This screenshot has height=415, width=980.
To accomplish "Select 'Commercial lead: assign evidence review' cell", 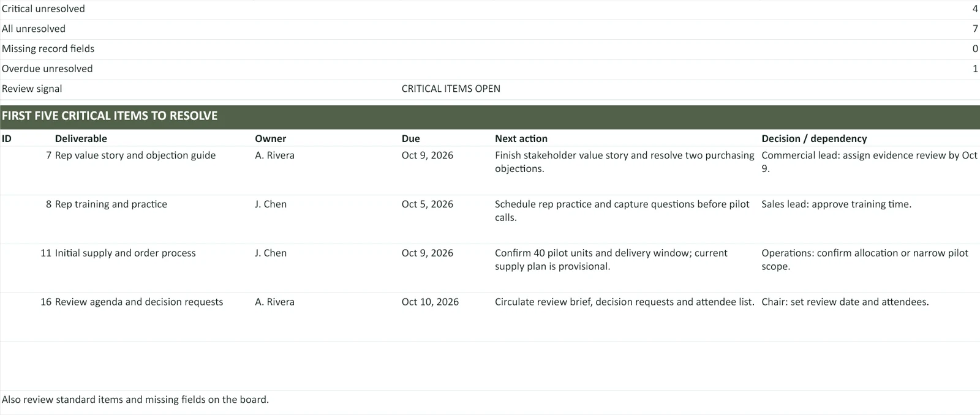I will [x=869, y=162].
